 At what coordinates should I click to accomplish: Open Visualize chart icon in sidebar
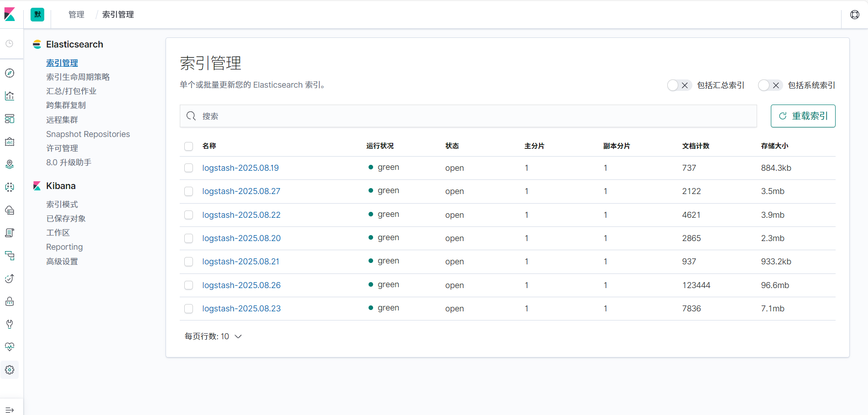pos(10,96)
